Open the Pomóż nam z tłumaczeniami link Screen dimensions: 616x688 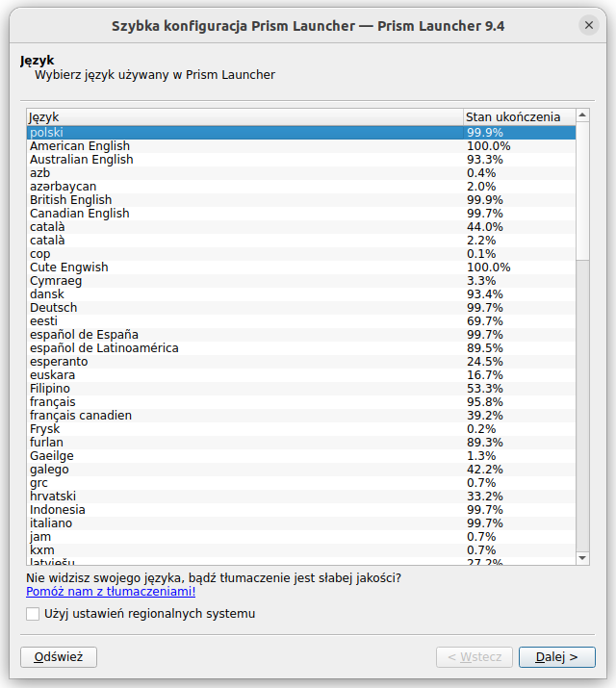click(x=111, y=592)
